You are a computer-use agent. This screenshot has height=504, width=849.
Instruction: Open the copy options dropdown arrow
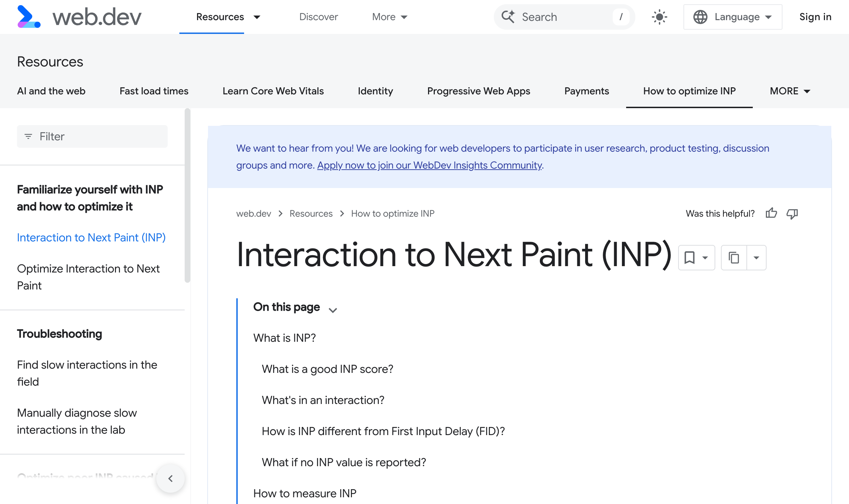coord(756,257)
